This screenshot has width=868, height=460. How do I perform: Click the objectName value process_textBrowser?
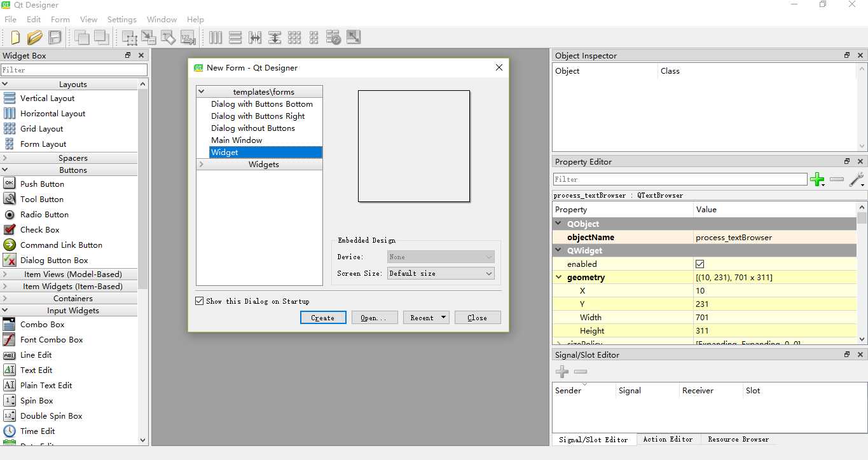[x=734, y=237]
